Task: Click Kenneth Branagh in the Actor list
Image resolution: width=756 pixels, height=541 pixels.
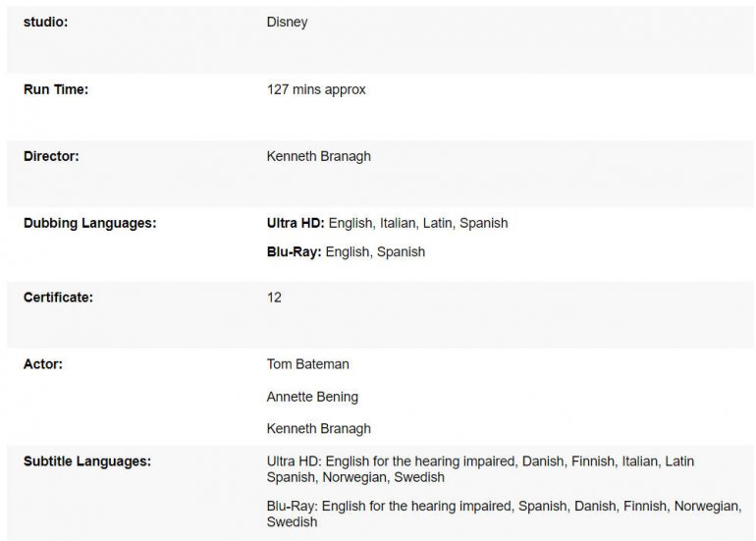Action: tap(319, 429)
